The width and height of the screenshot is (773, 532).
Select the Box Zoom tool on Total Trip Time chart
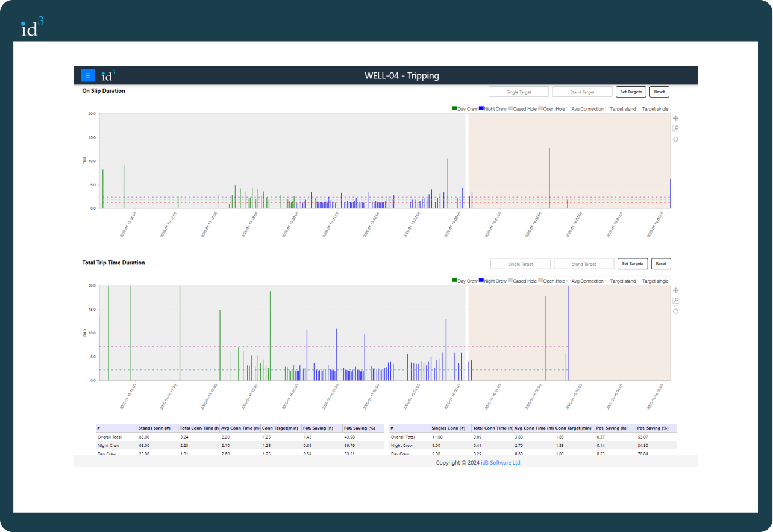675,301
